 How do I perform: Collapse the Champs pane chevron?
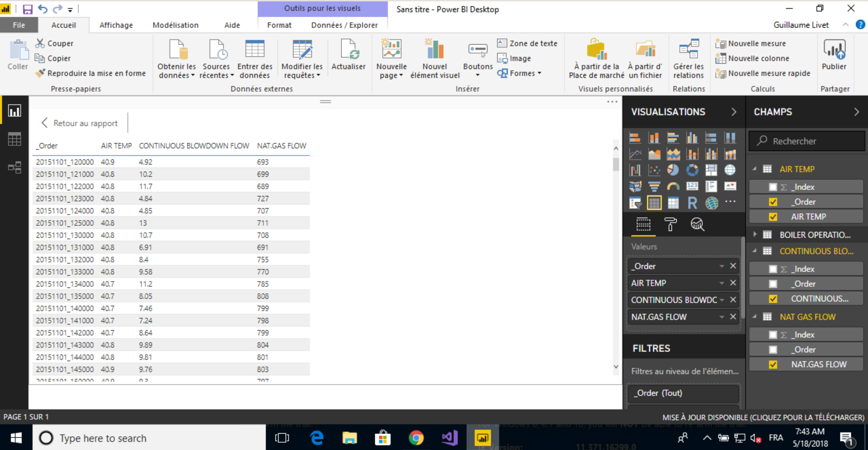856,112
